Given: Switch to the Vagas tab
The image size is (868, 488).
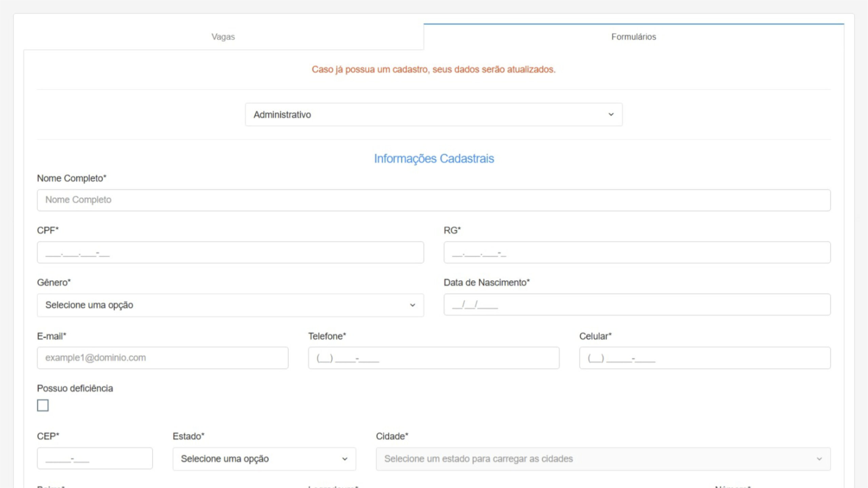Looking at the screenshot, I should click(223, 37).
